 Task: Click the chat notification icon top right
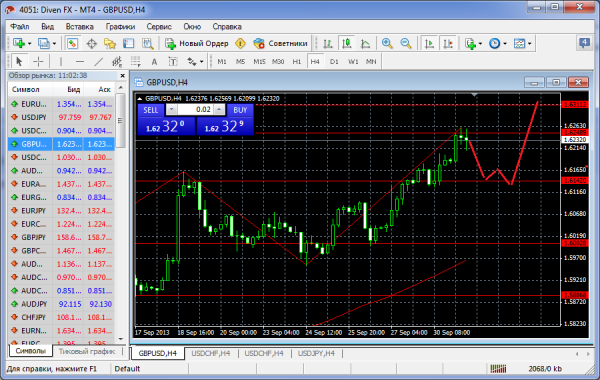pyautogui.click(x=584, y=43)
